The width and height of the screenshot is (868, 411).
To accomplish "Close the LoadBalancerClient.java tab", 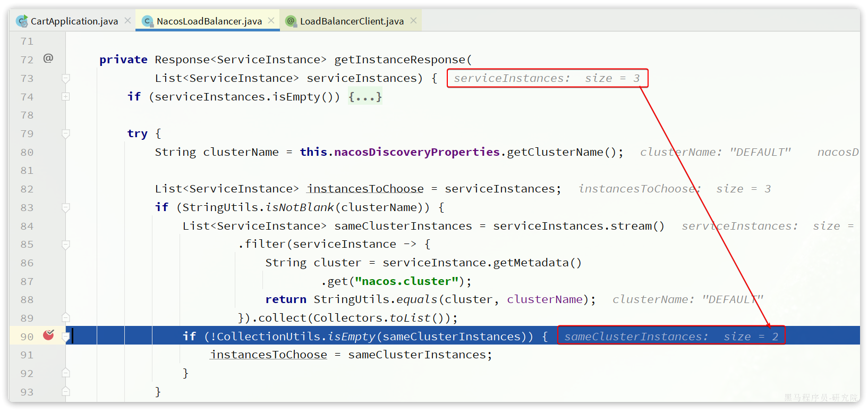I will click(413, 21).
